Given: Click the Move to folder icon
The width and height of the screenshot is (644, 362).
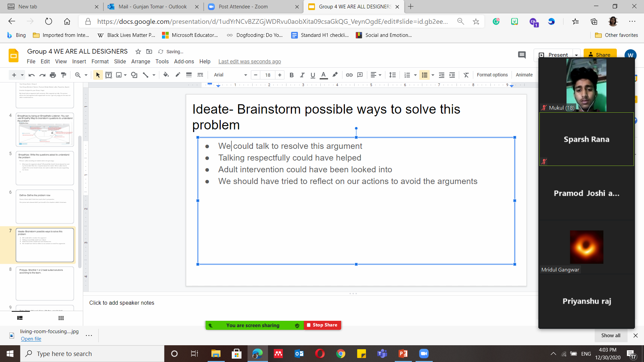Looking at the screenshot, I should point(149,52).
